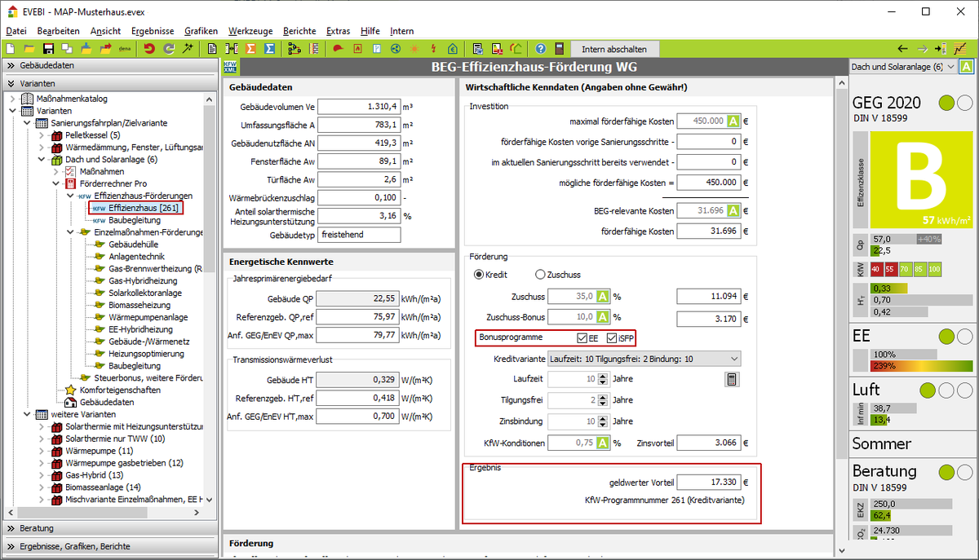Click green A beside KfW-Konditionen field
This screenshot has width=979, height=560.
point(602,443)
